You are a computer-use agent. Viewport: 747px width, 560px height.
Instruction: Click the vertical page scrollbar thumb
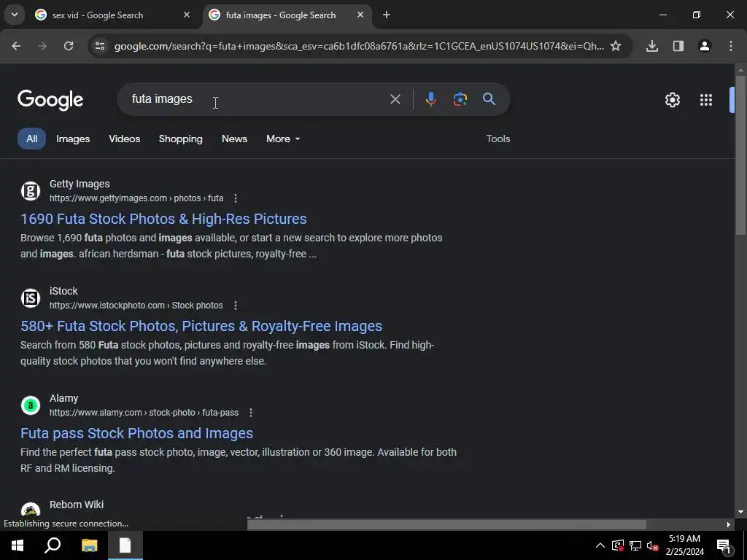click(740, 155)
